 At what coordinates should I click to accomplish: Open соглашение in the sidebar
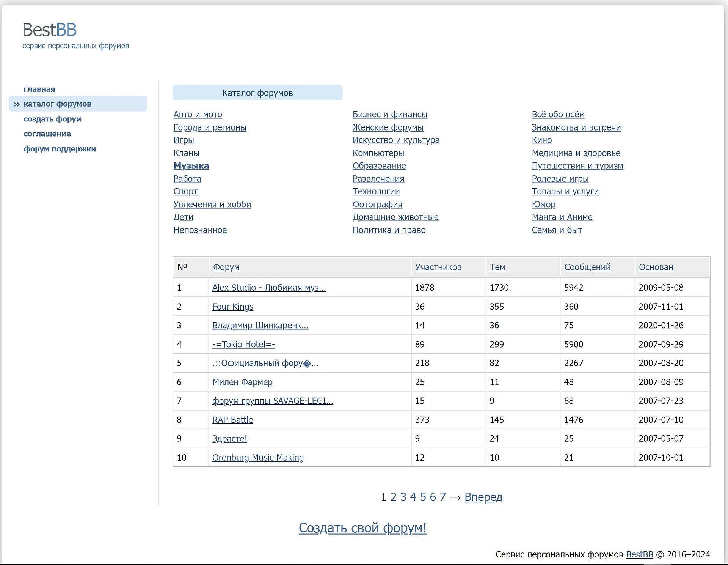point(47,134)
